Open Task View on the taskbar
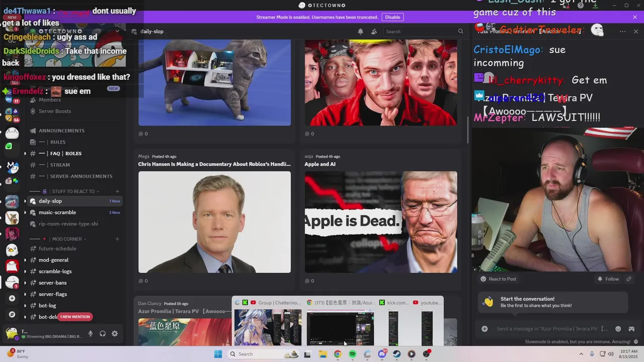Viewport: 644px width, 362px height. [307, 354]
